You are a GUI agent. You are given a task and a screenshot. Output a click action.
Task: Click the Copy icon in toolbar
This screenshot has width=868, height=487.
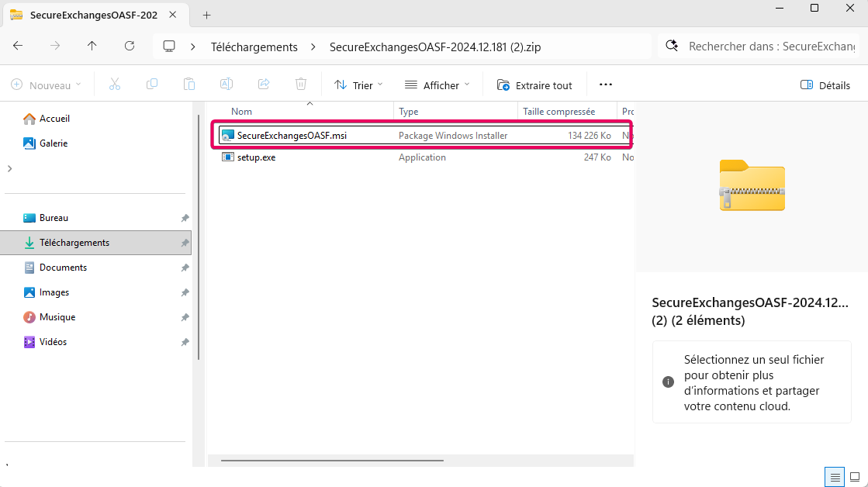tap(152, 85)
